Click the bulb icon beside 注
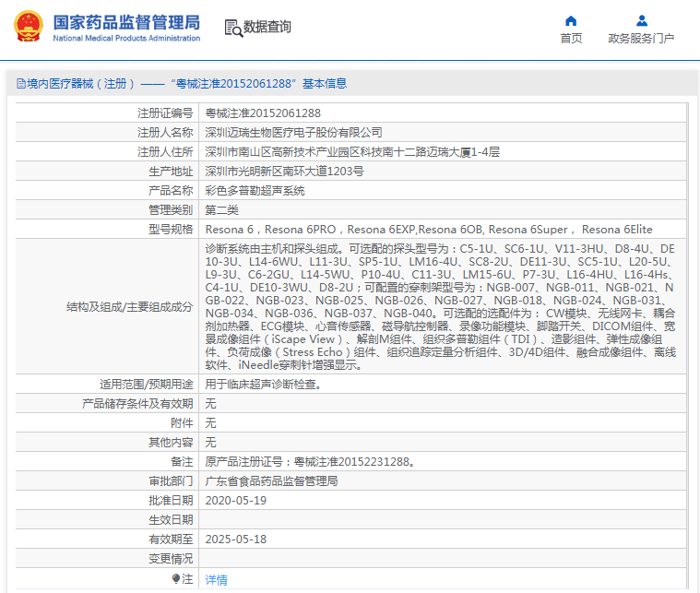Screen dimensions: 700x593 click(x=176, y=579)
